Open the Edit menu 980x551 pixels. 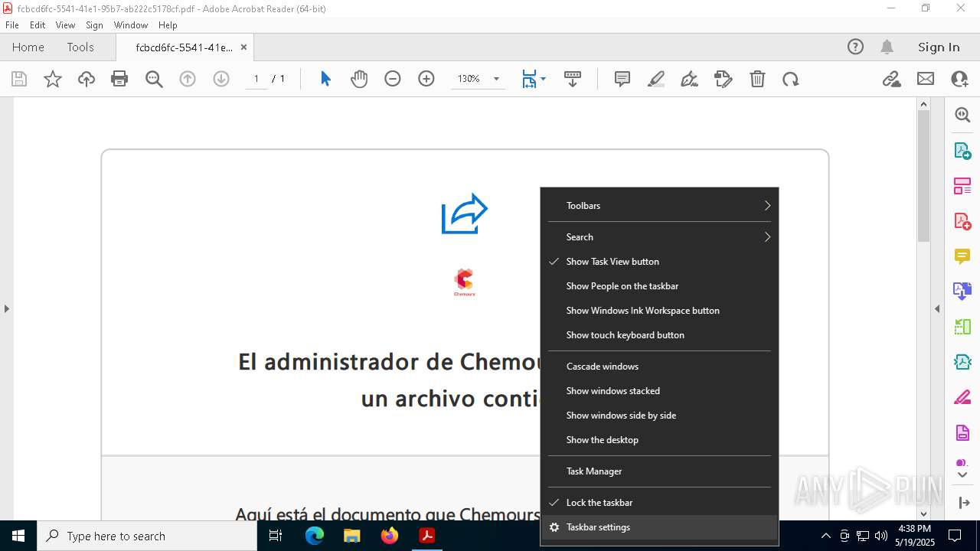(x=38, y=25)
